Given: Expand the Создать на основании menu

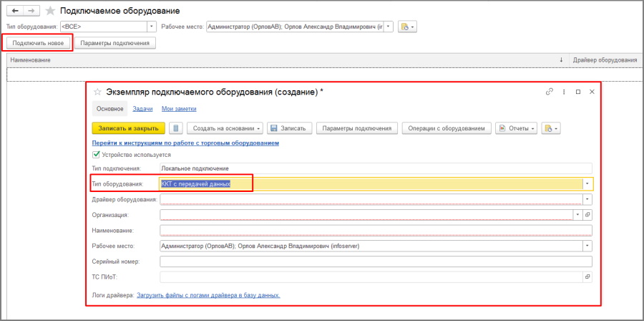Looking at the screenshot, I should point(225,128).
